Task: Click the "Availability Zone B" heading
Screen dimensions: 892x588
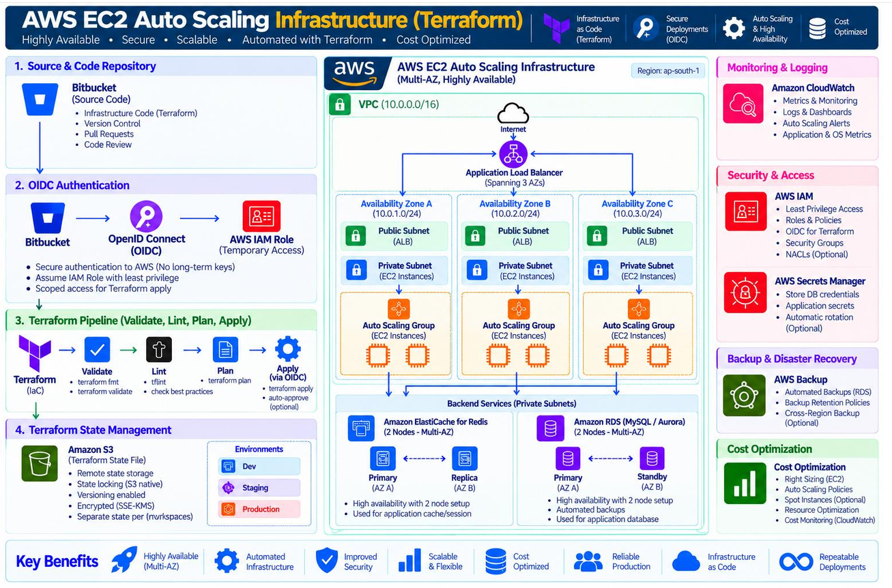Action: 515,204
